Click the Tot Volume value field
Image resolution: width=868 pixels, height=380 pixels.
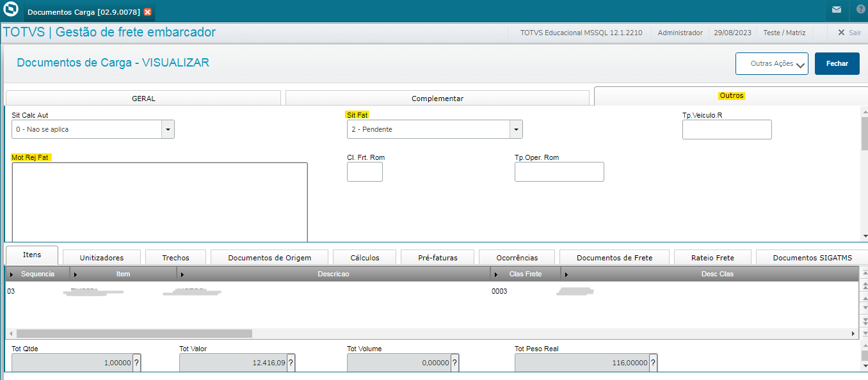[399, 363]
